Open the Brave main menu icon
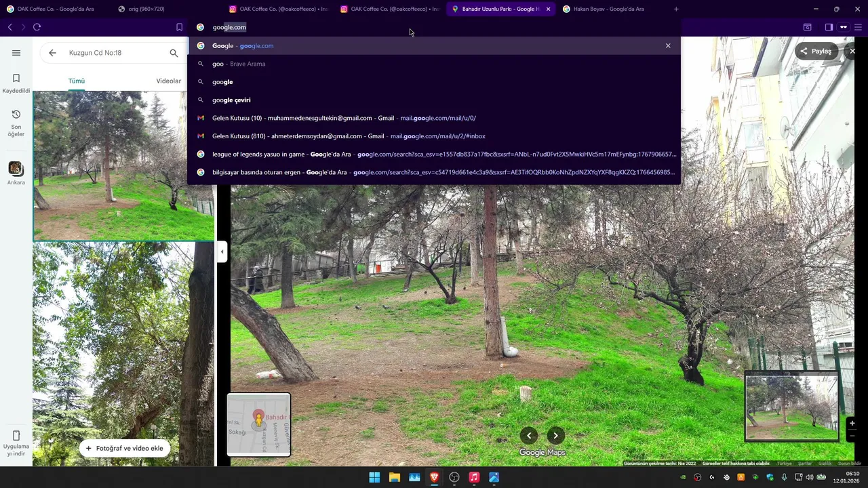Viewport: 868px width, 488px height. pos(859,27)
